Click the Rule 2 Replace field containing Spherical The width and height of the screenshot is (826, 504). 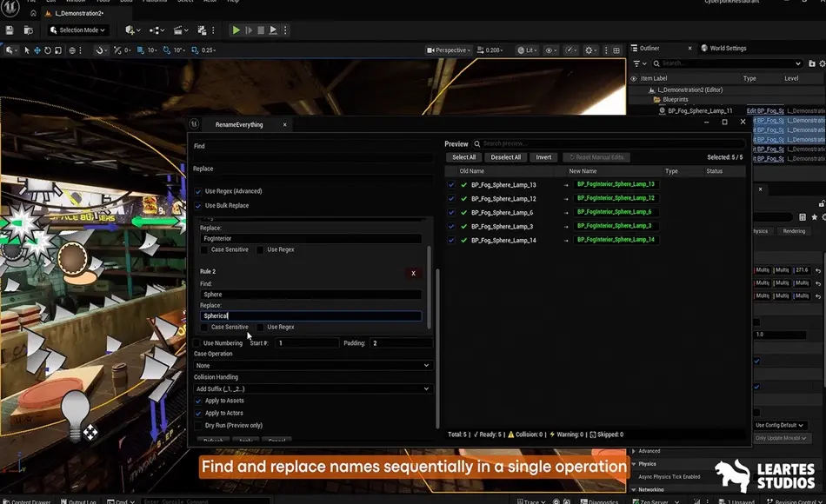coord(310,316)
